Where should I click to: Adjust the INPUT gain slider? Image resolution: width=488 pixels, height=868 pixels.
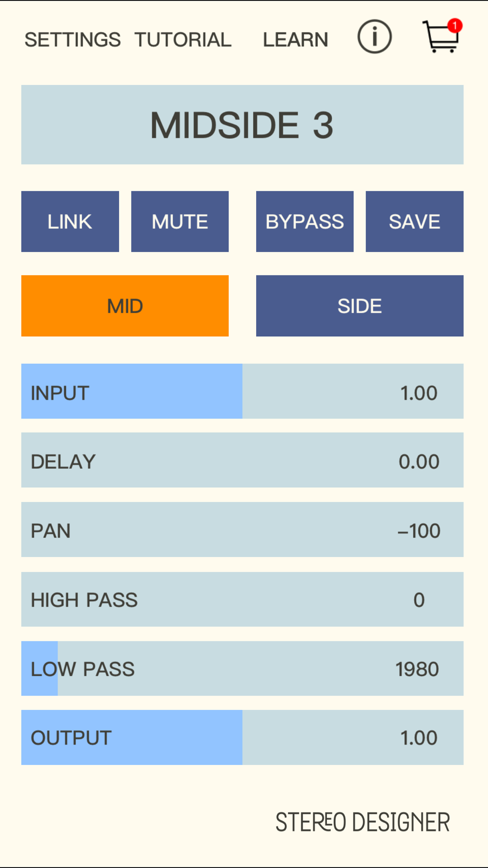pyautogui.click(x=243, y=391)
